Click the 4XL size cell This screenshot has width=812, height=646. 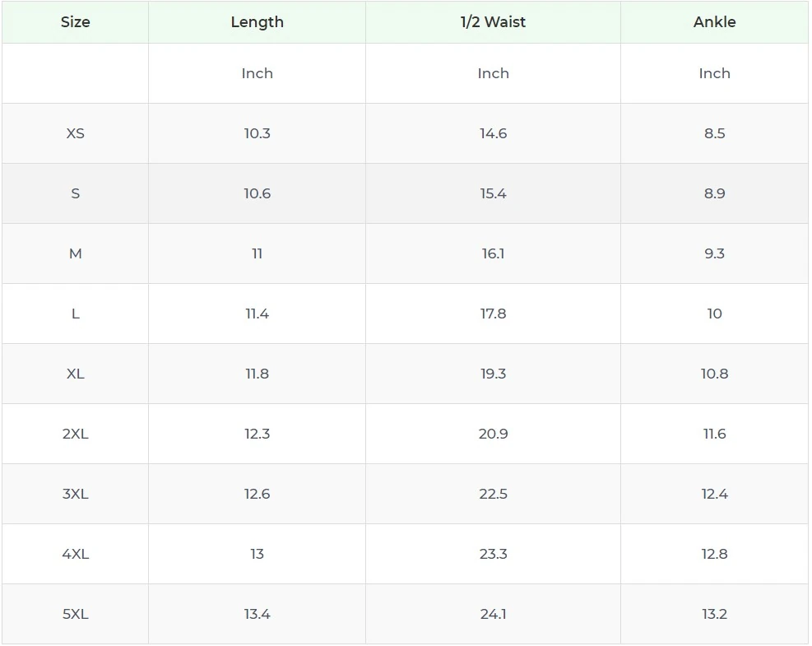[x=75, y=554]
